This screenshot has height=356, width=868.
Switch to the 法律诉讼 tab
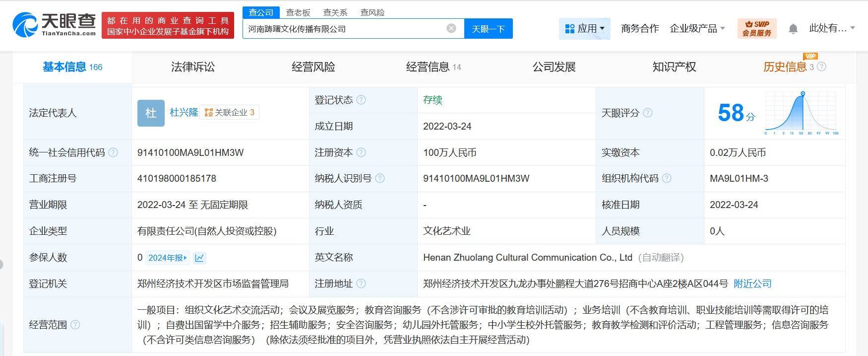[192, 67]
